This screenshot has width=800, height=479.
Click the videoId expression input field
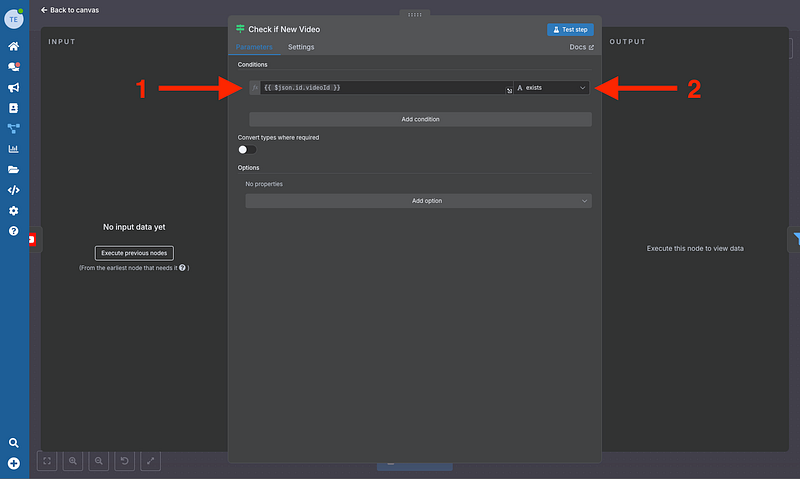pyautogui.click(x=380, y=88)
